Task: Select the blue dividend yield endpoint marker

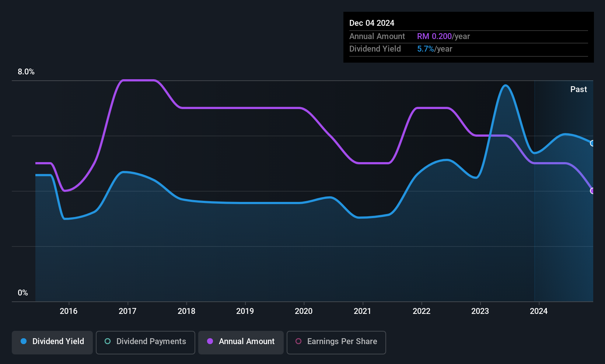Action: point(592,143)
